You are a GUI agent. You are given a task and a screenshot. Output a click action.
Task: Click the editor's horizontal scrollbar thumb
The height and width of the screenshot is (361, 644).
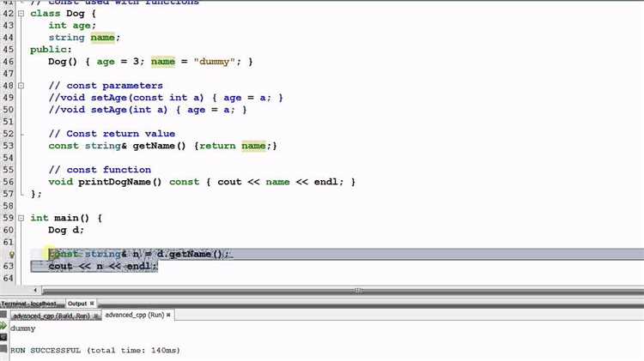[x=359, y=291]
